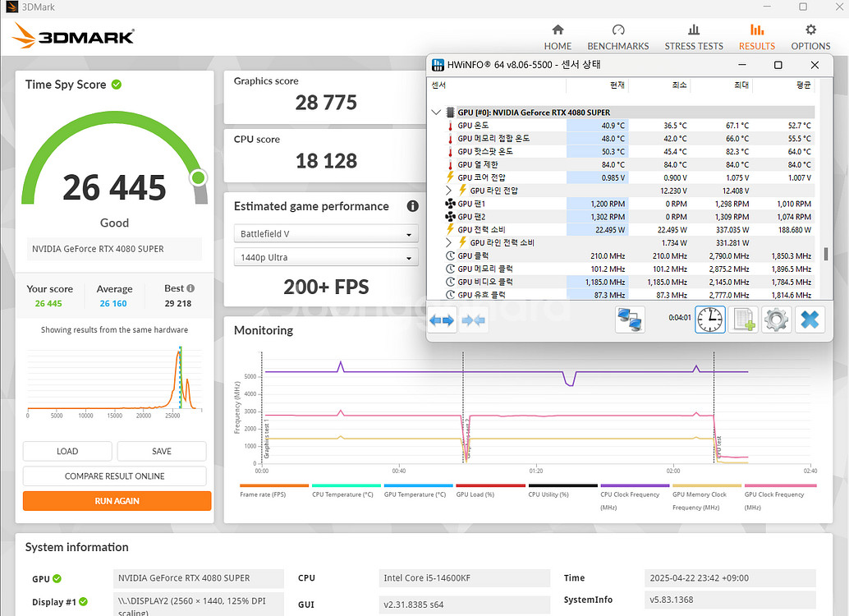
Task: Toggle the CPU Temperature legend series
Action: click(x=346, y=491)
